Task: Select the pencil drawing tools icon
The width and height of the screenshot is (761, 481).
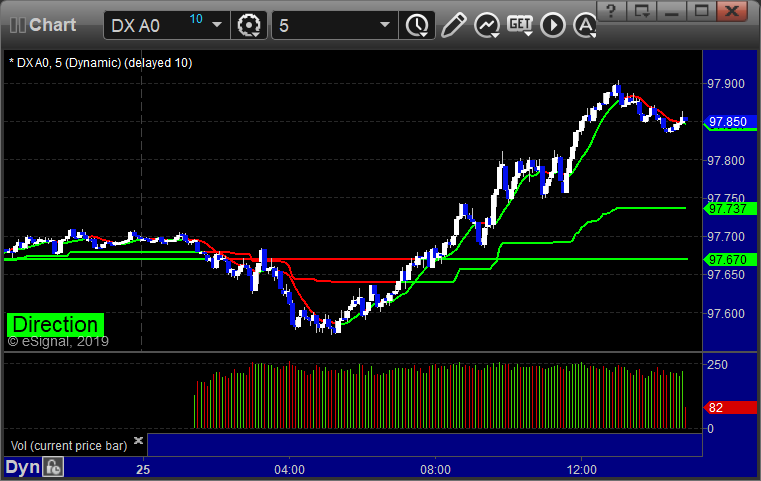Action: coord(454,25)
